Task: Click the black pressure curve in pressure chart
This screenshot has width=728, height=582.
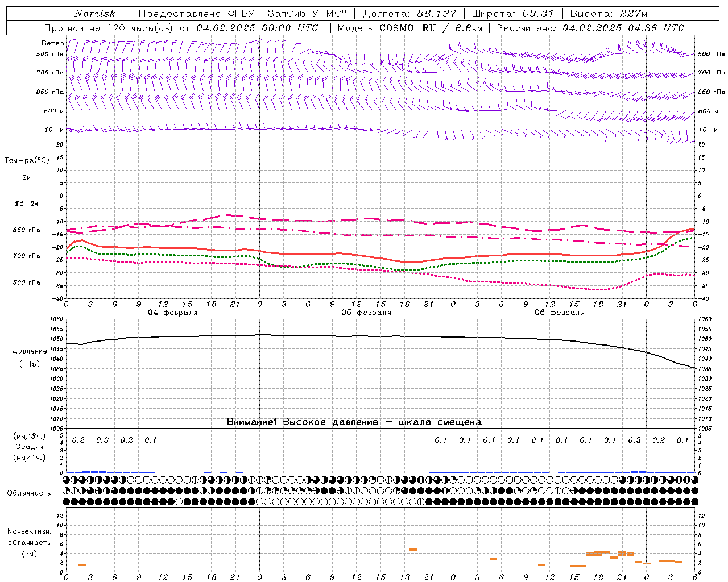Action: [x=380, y=336]
